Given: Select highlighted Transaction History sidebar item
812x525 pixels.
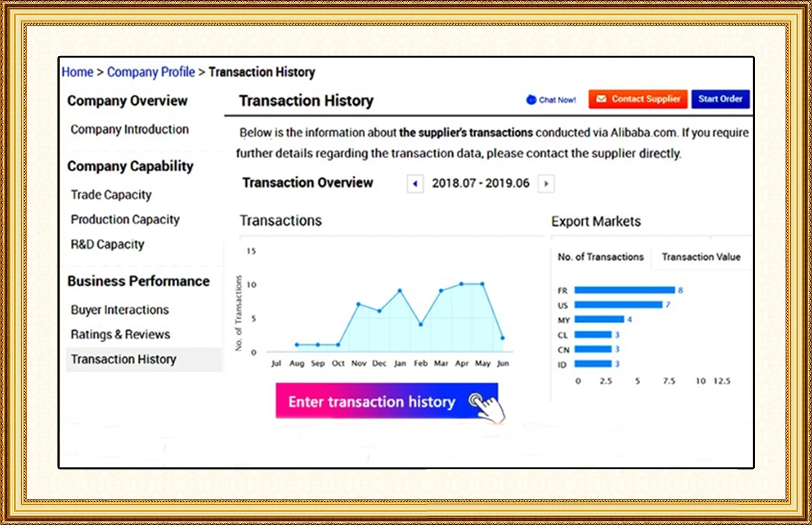Looking at the screenshot, I should tap(124, 359).
